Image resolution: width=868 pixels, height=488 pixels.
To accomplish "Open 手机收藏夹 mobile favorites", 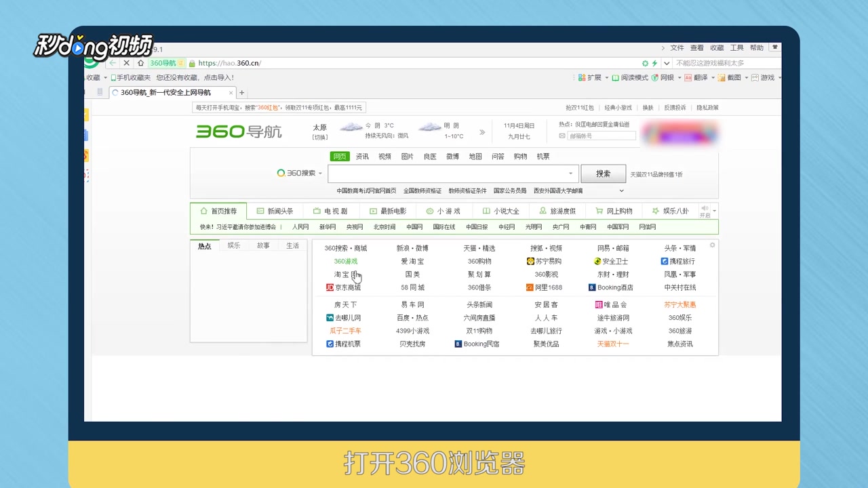I will tap(131, 78).
